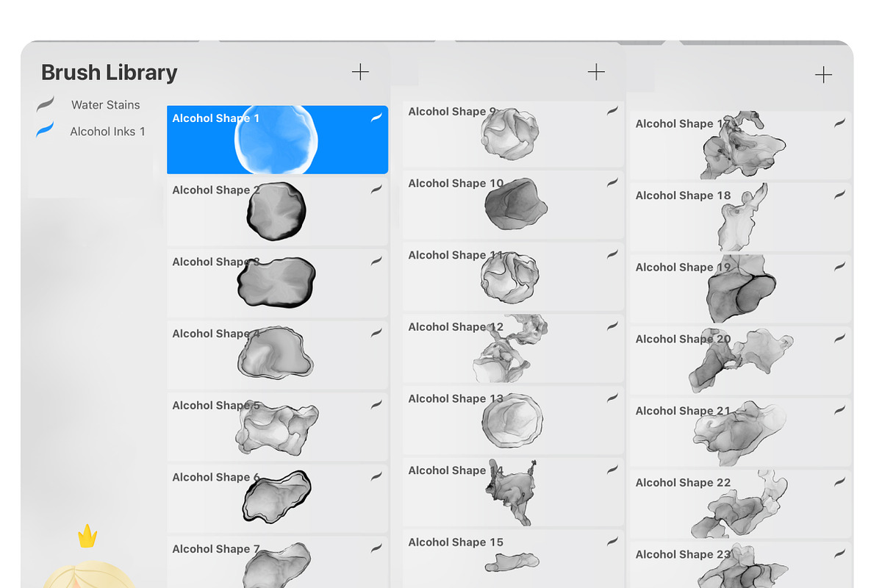Click stroke icon on Alcohol Shape 17 row
The width and height of the screenshot is (882, 588).
tap(839, 123)
